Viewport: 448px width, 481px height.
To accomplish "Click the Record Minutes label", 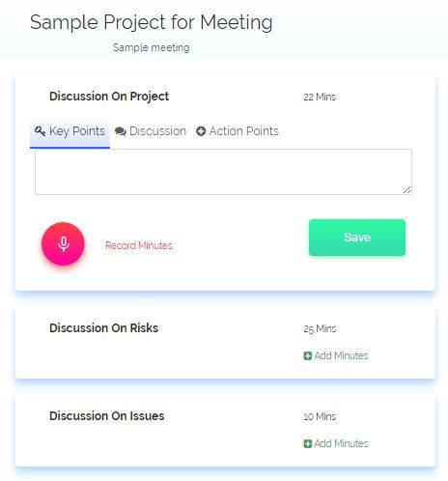I will (139, 245).
